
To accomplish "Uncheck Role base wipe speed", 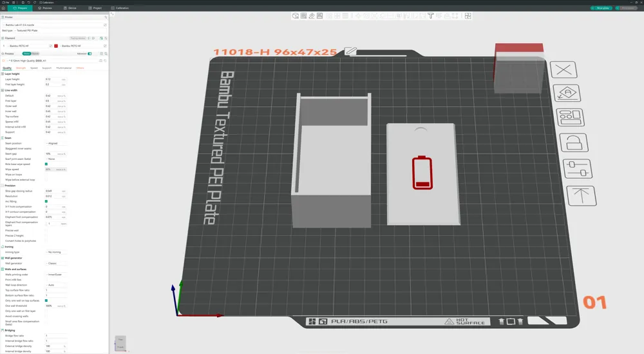I will pos(46,164).
